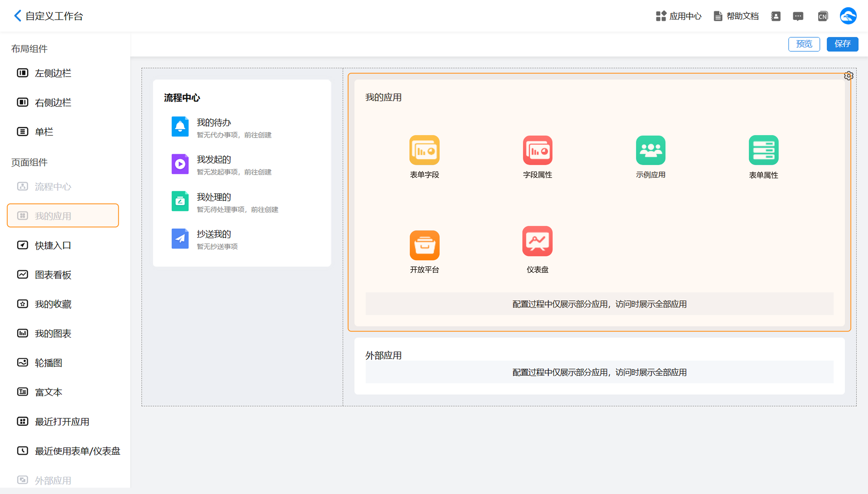This screenshot has width=868, height=494.
Task: Click 暂无代办事项，前往创建 link text
Action: (234, 135)
